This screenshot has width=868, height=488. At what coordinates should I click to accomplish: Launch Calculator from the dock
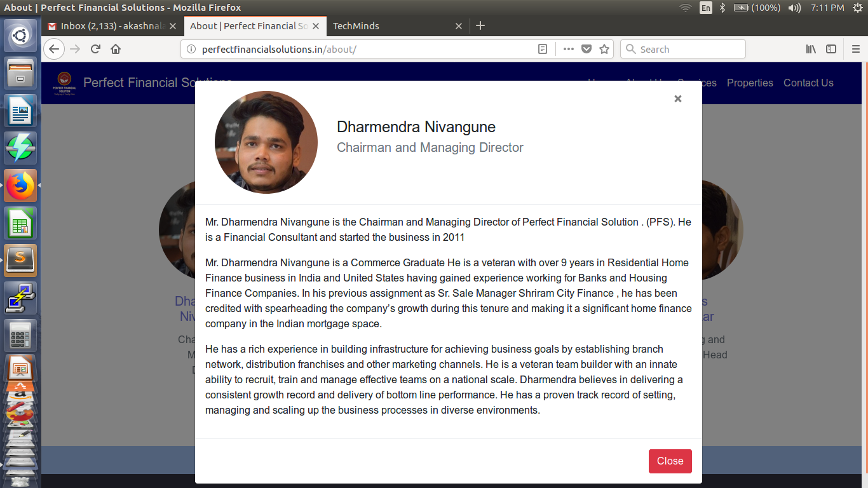coord(21,335)
